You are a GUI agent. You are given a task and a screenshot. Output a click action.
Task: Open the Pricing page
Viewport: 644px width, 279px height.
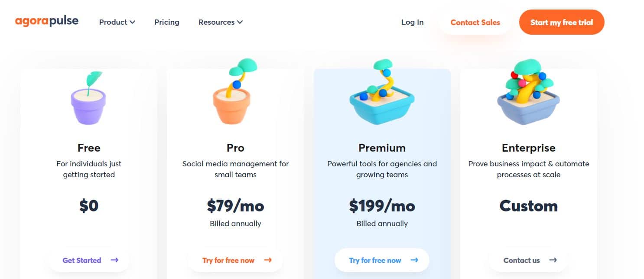coord(167,22)
